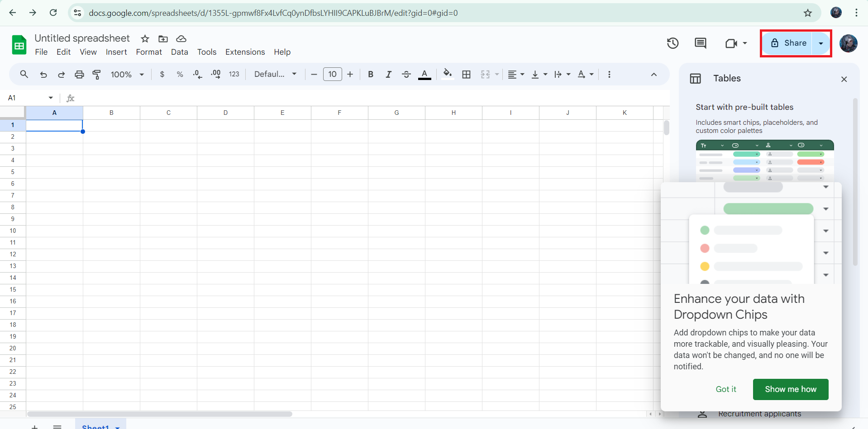Star the Untitled spreadsheet
The width and height of the screenshot is (868, 429).
pos(145,39)
